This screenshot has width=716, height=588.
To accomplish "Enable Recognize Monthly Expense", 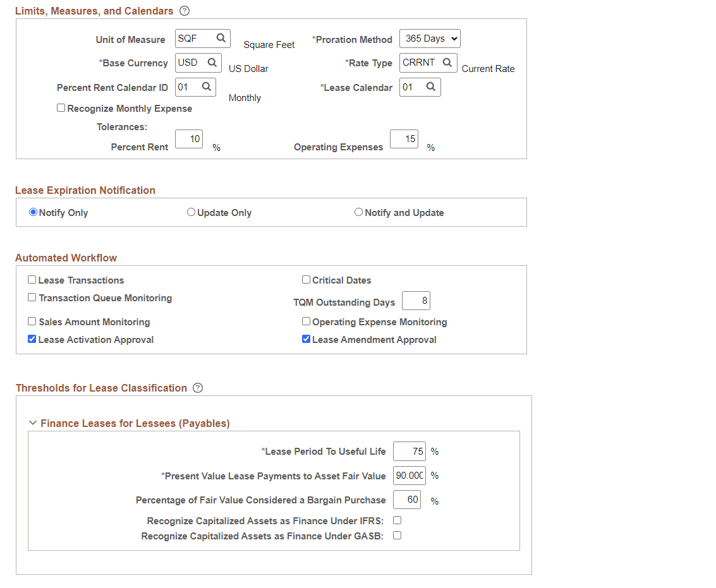I will tap(61, 107).
